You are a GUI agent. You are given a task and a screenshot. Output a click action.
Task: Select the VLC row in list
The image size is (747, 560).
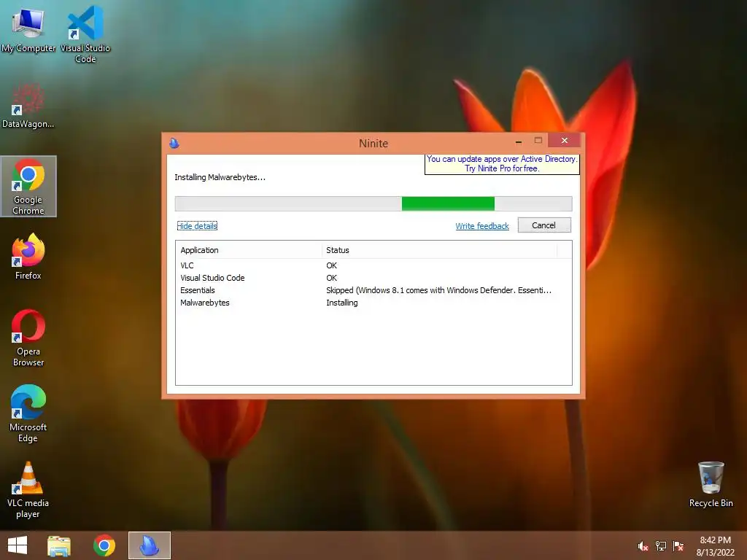[373, 265]
